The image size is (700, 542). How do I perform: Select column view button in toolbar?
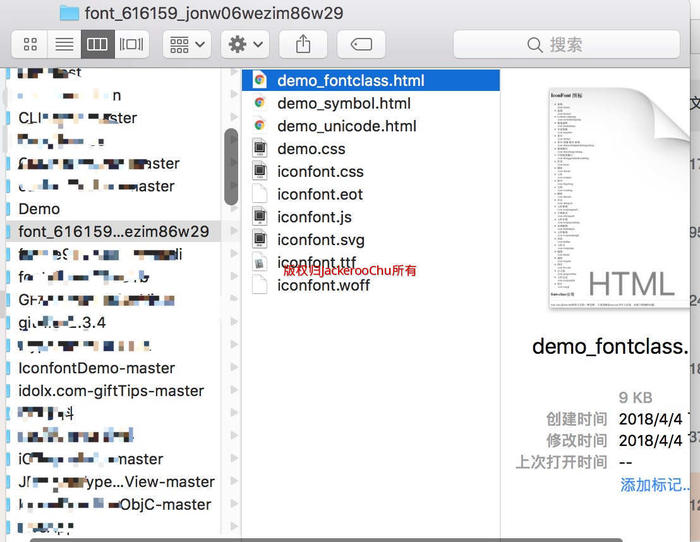[98, 44]
